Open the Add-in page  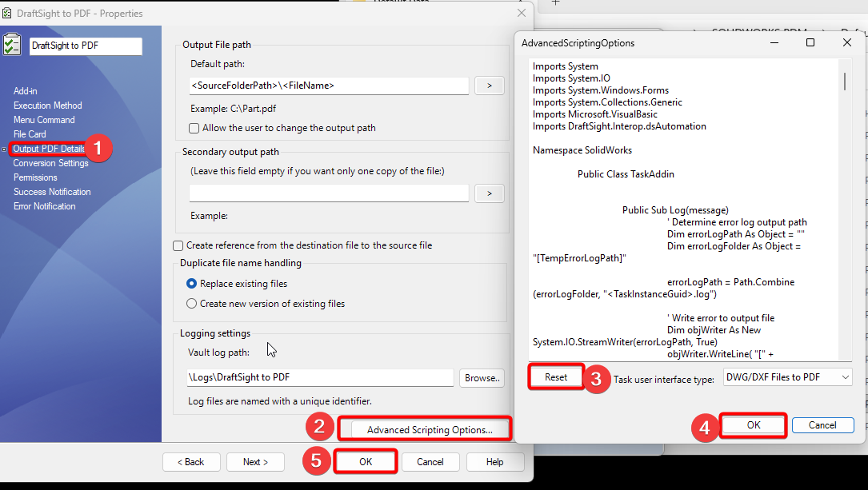point(26,90)
